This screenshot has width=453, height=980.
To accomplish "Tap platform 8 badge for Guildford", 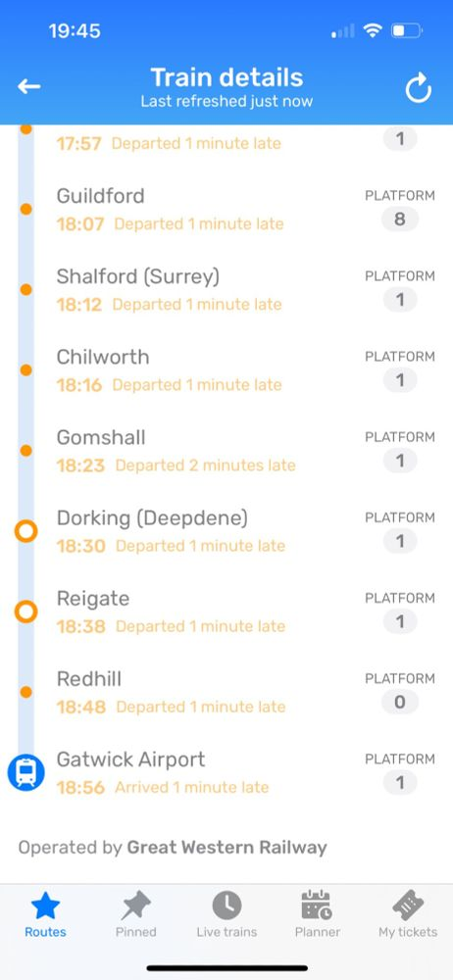I will (x=400, y=220).
